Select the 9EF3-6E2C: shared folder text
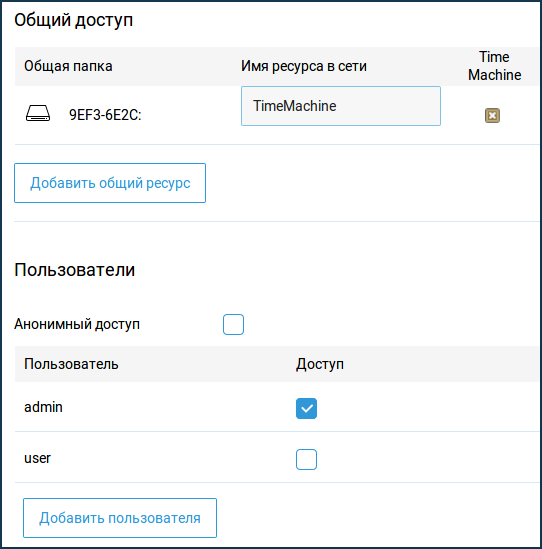Screen dimensions: 542x549 [x=105, y=115]
